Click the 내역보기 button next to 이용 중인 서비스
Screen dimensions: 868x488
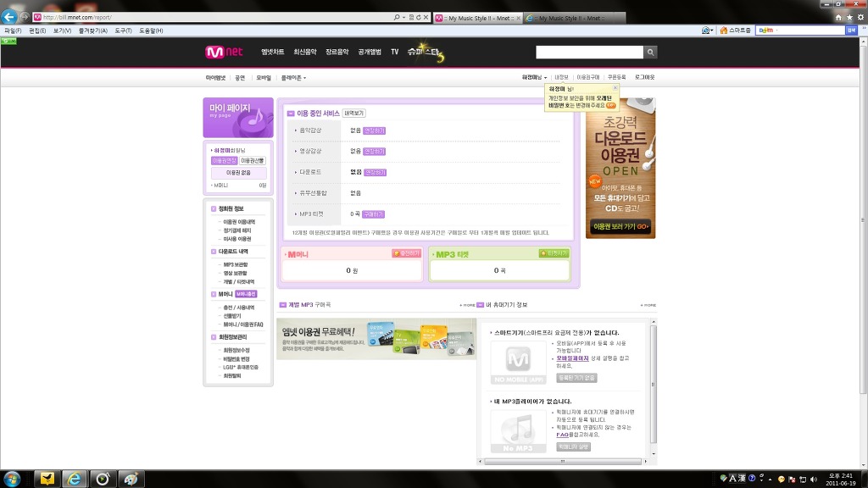pyautogui.click(x=353, y=113)
